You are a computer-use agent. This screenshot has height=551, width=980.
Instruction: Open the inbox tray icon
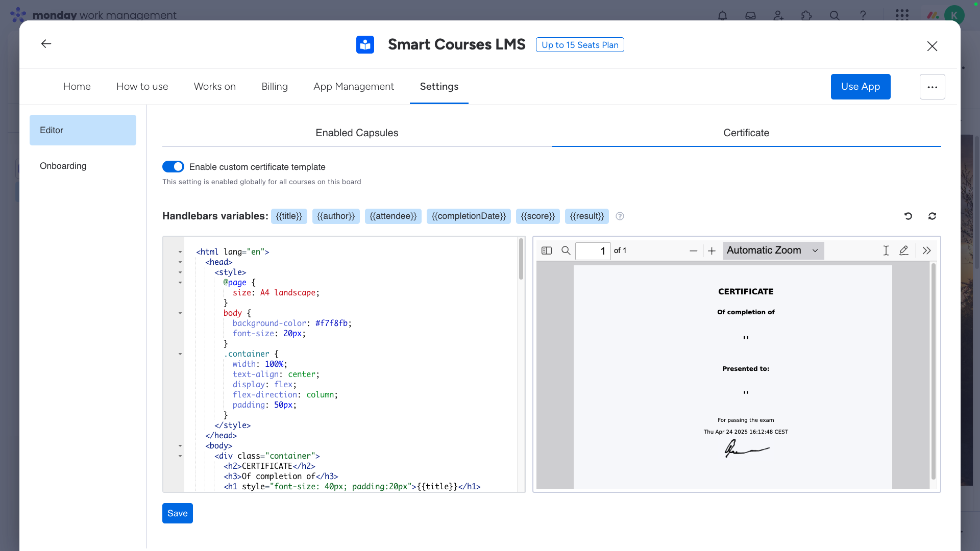(750, 15)
